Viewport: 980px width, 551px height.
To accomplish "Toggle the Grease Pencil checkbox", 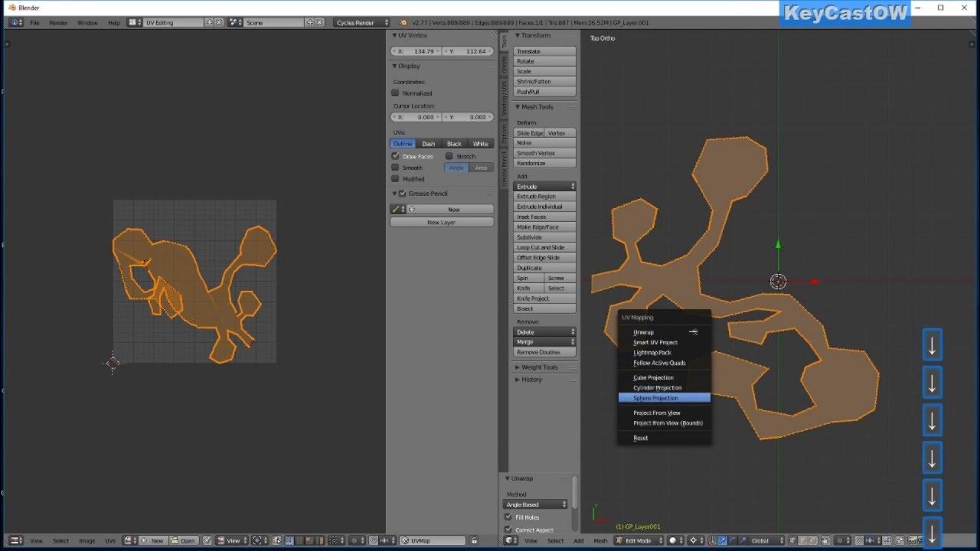I will [403, 194].
